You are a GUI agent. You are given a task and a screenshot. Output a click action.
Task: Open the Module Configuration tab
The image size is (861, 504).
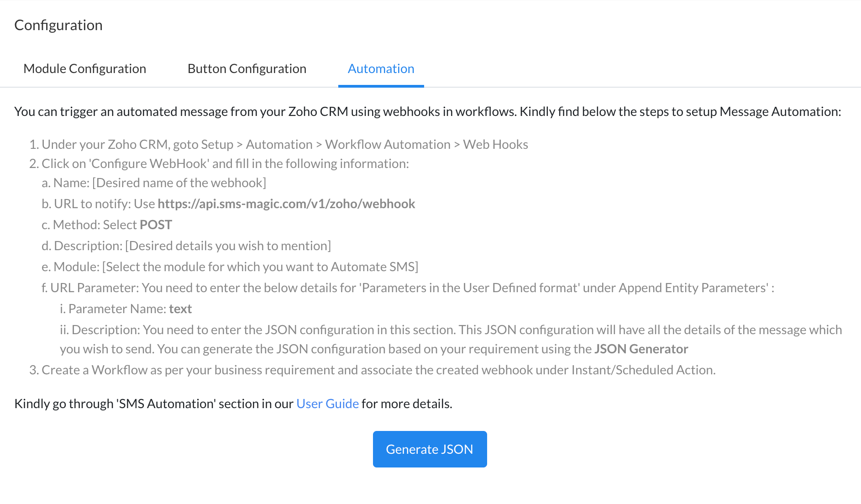85,68
